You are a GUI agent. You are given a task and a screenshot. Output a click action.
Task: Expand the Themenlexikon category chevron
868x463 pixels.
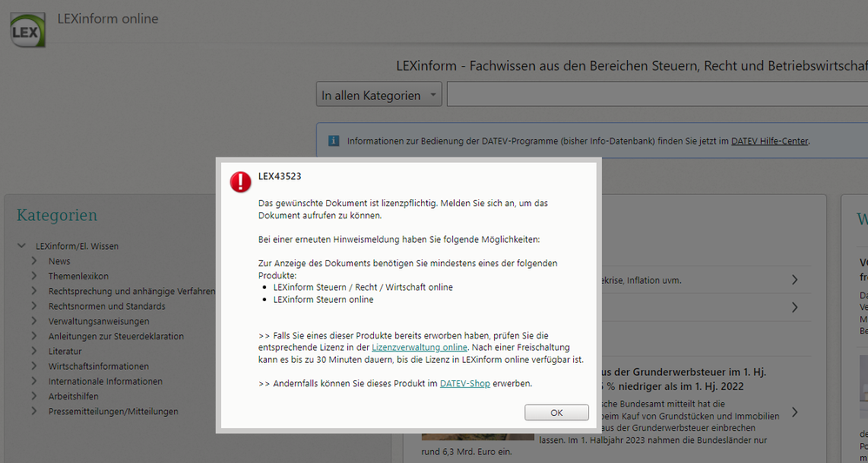[x=34, y=276]
